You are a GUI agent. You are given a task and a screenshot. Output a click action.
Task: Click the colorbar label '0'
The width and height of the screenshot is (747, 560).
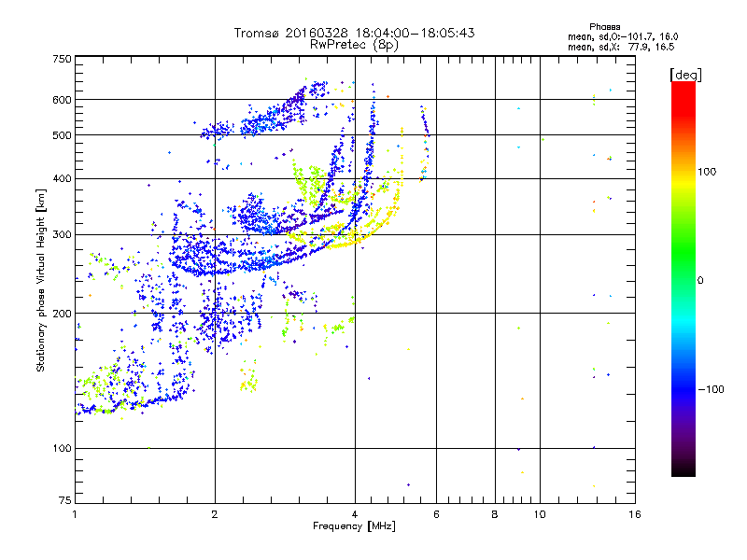(700, 281)
